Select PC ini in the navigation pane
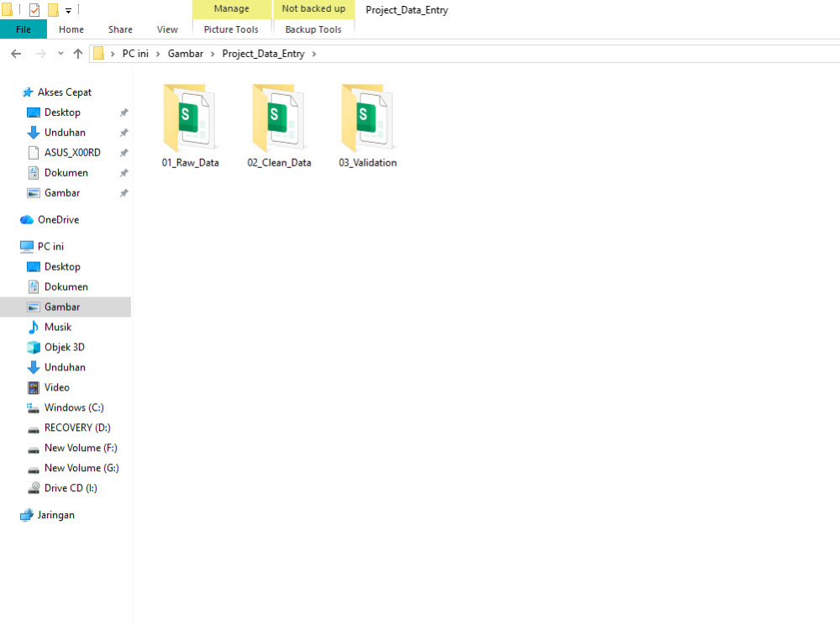The height and width of the screenshot is (630, 840). click(51, 246)
